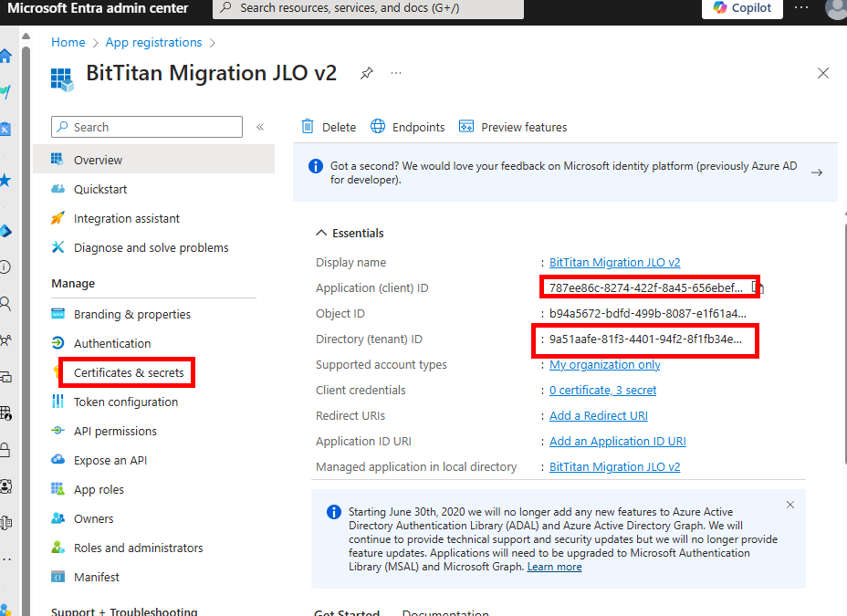Open the Copilot button
The width and height of the screenshot is (847, 616).
[742, 8]
